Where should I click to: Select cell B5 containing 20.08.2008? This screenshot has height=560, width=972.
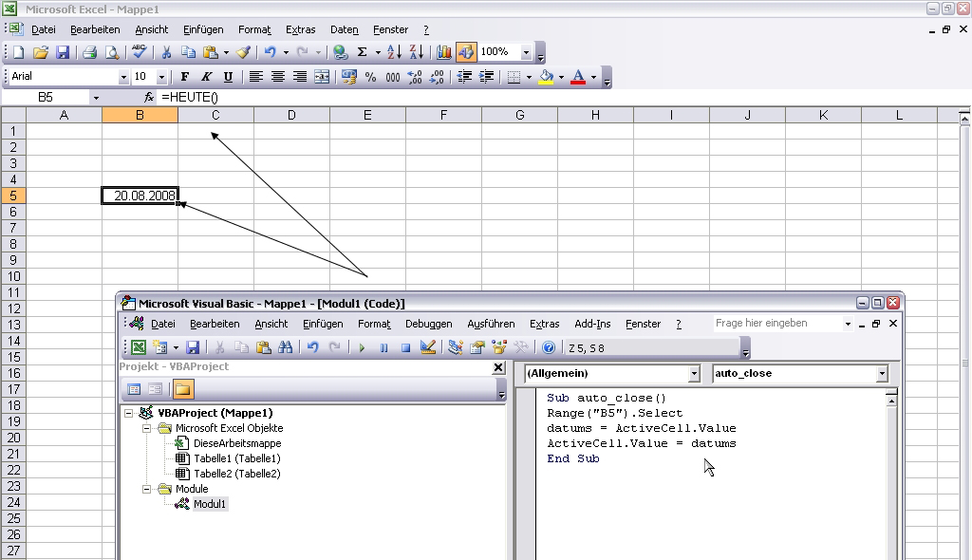(140, 196)
